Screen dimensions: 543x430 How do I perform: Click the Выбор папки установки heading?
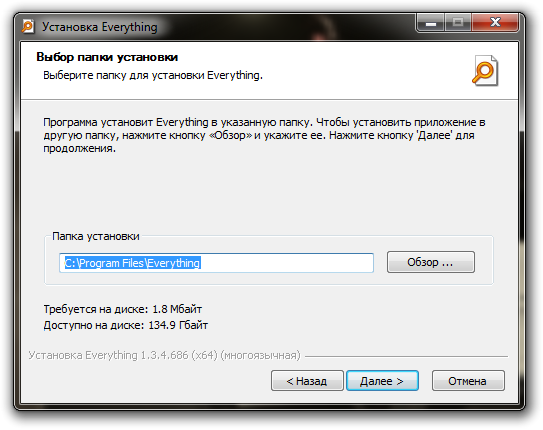(107, 57)
